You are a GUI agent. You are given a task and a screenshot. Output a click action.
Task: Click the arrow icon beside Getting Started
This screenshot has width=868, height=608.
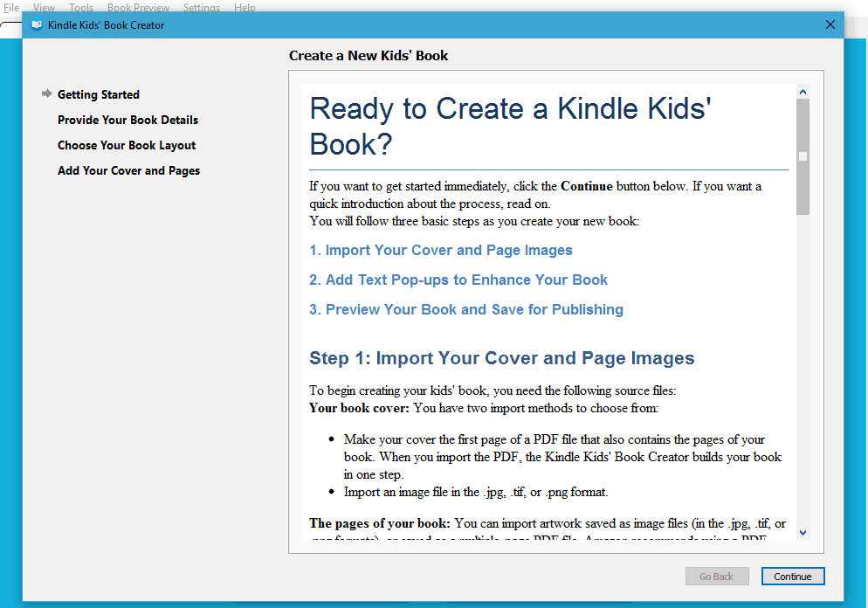point(46,93)
